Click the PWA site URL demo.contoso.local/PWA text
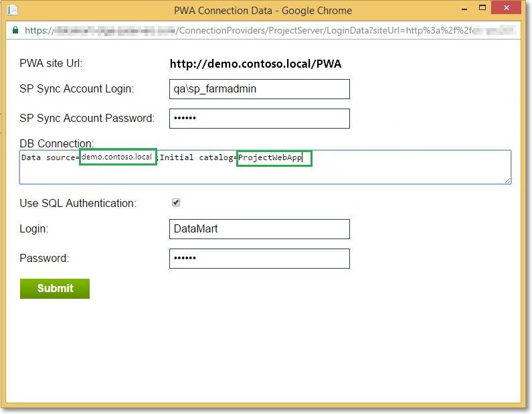This screenshot has width=532, height=414. (x=256, y=64)
